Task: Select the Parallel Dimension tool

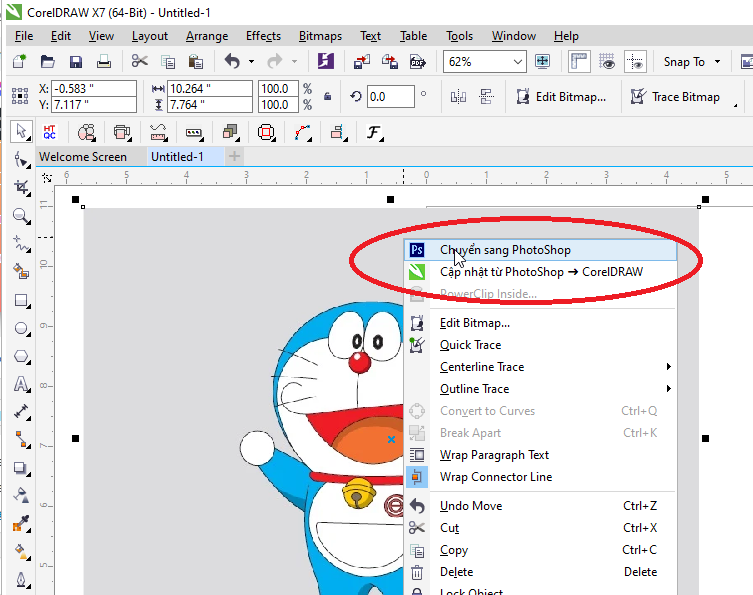Action: [21, 412]
